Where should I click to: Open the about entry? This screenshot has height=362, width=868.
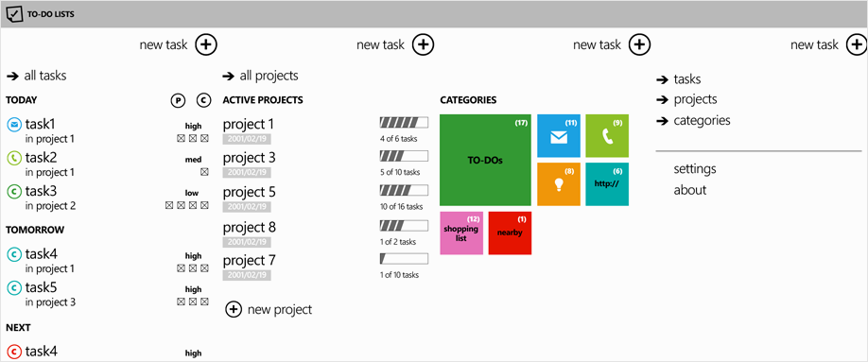tap(689, 190)
